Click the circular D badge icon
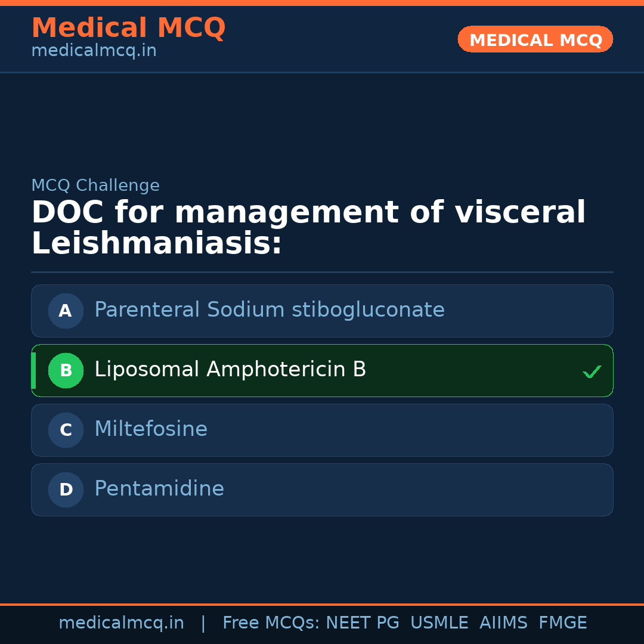The height and width of the screenshot is (644, 644). pyautogui.click(x=66, y=490)
